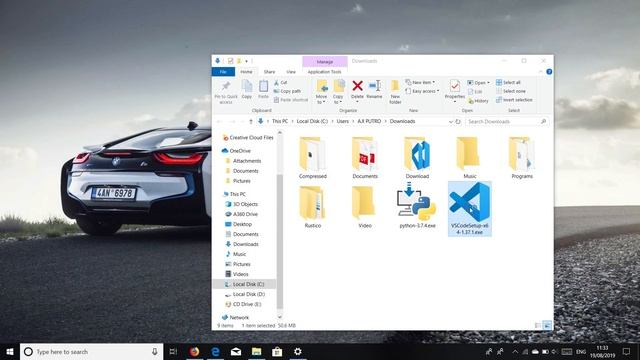Viewport: 640px width, 360px height.
Task: Open Firefox from taskbar
Action: coord(194,351)
